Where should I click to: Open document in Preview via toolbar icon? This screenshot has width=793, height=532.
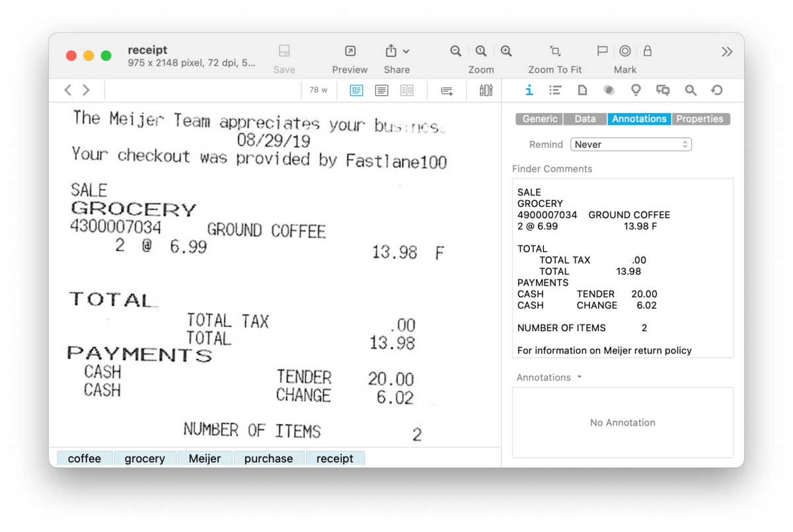tap(350, 52)
